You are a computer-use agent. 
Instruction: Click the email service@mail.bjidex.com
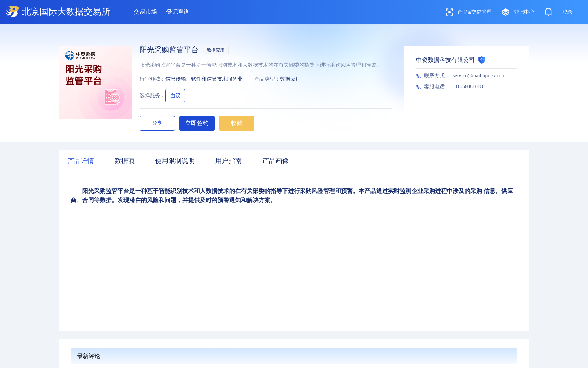[x=479, y=76]
